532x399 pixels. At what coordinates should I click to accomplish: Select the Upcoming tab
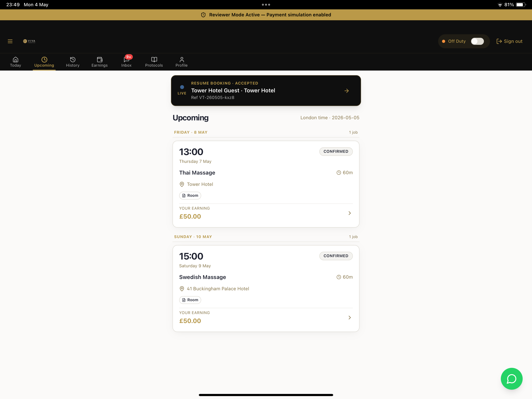pos(44,62)
